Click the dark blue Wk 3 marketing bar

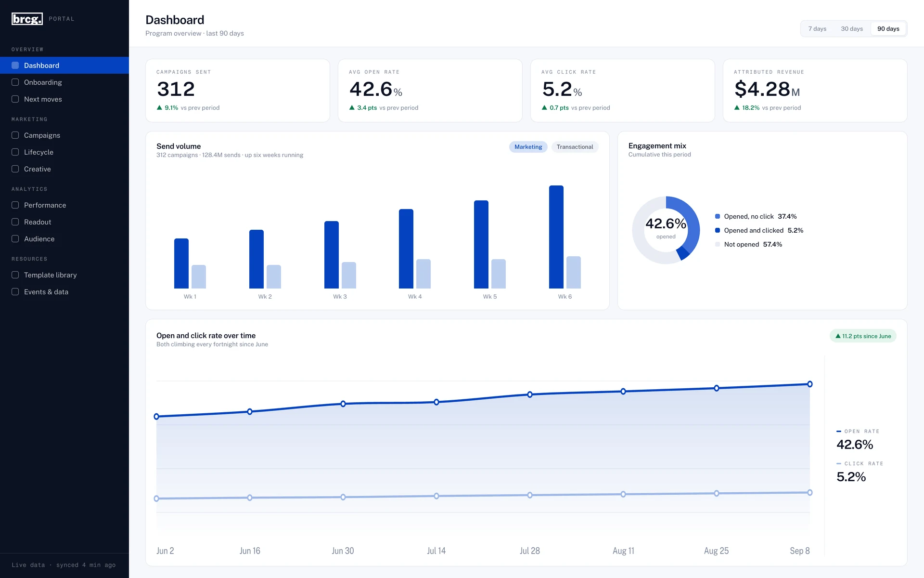tap(332, 255)
